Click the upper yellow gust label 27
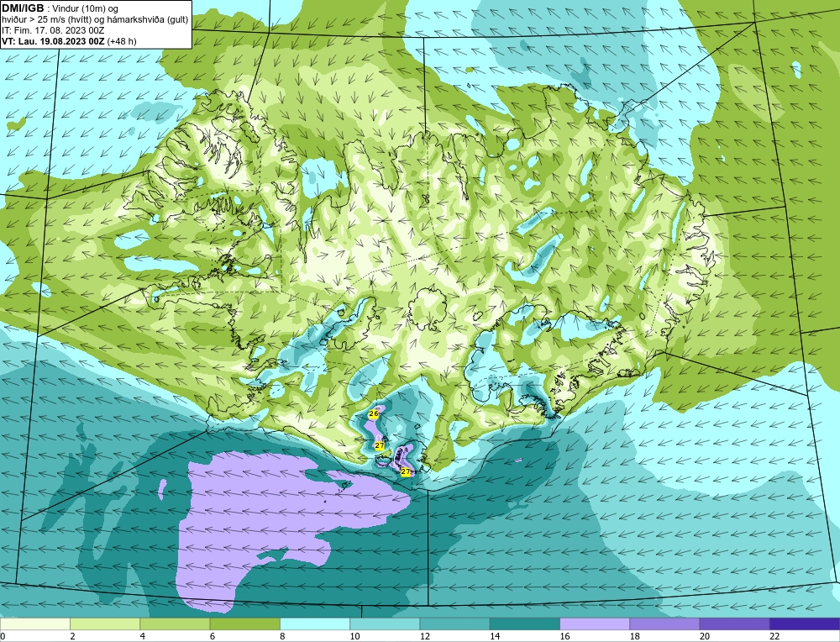This screenshot has height=642, width=840. (380, 445)
